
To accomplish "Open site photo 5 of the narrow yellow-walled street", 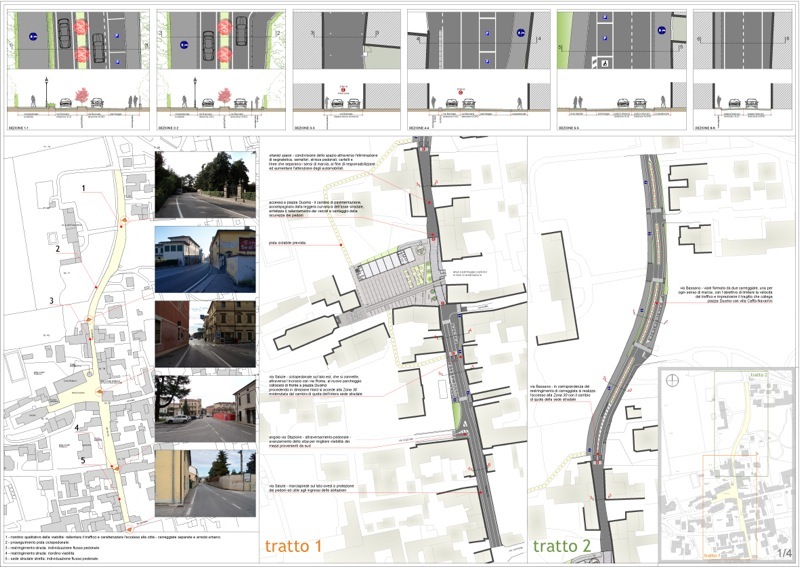I will point(205,483).
